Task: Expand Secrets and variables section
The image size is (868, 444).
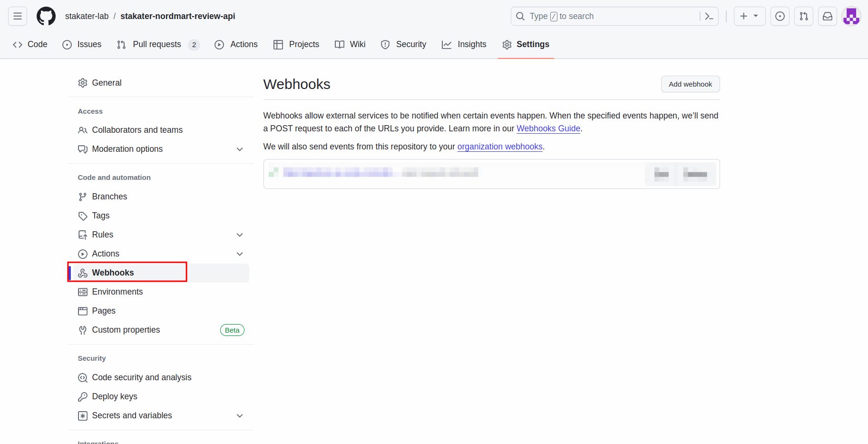Action: tap(240, 415)
